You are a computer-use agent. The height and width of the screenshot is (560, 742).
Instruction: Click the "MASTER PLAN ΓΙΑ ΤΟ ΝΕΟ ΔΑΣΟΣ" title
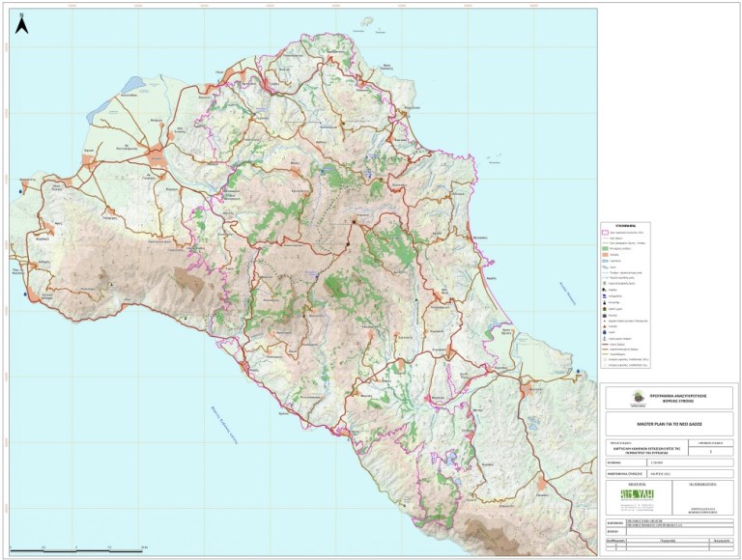click(x=665, y=423)
